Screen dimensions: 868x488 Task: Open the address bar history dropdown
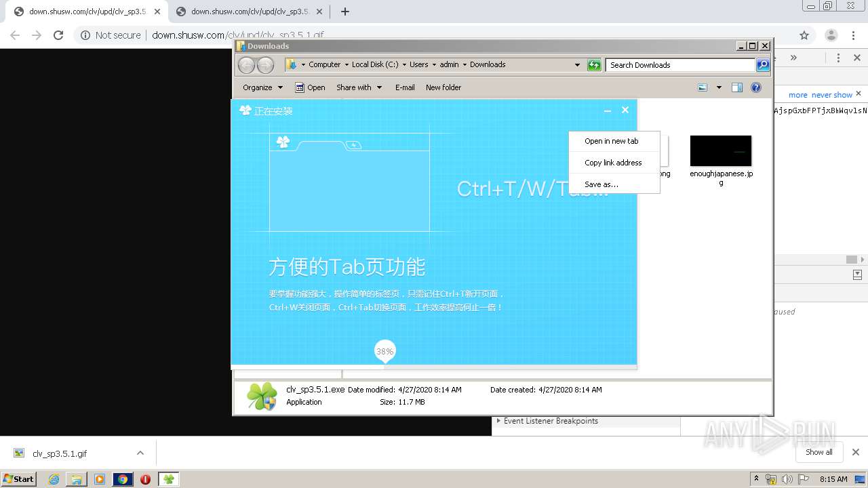pos(577,65)
